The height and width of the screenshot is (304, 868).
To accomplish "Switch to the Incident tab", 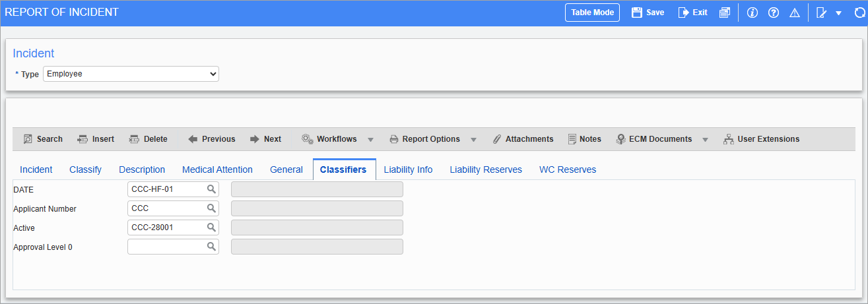I will click(36, 169).
